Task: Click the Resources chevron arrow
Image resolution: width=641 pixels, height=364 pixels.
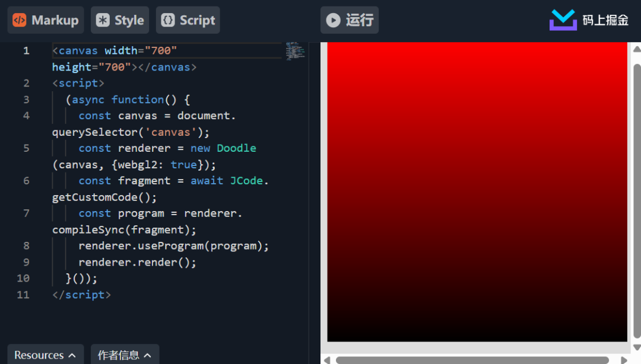Action: pyautogui.click(x=72, y=356)
